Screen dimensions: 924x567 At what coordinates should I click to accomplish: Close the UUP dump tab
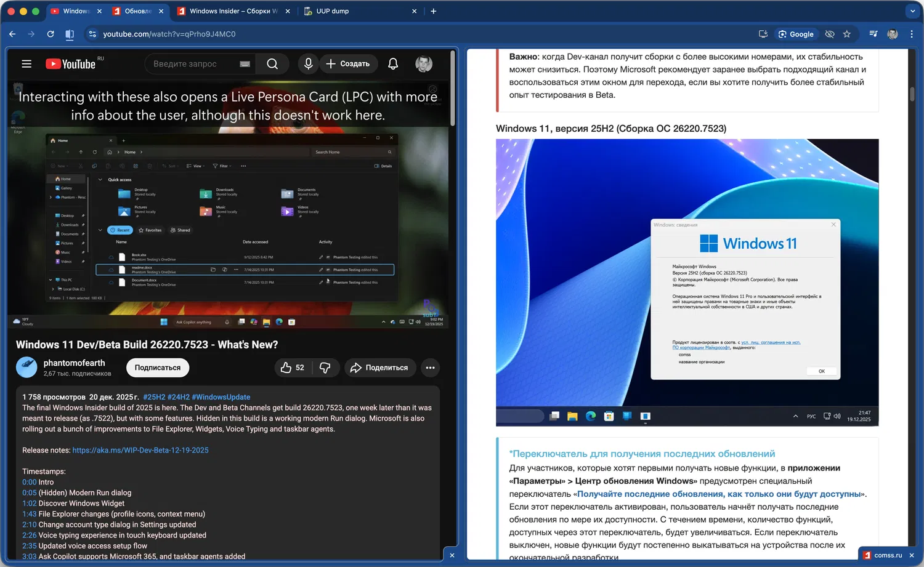coord(414,11)
